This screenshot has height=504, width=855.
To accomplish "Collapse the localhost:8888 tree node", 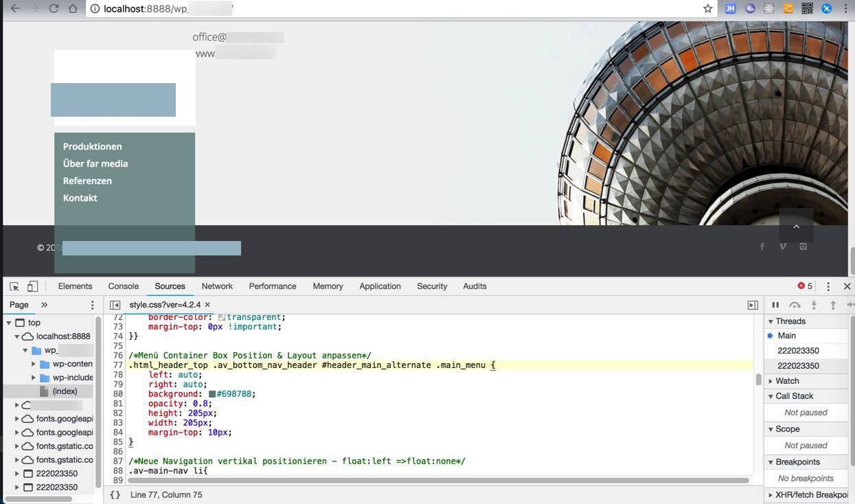I will pyautogui.click(x=17, y=336).
